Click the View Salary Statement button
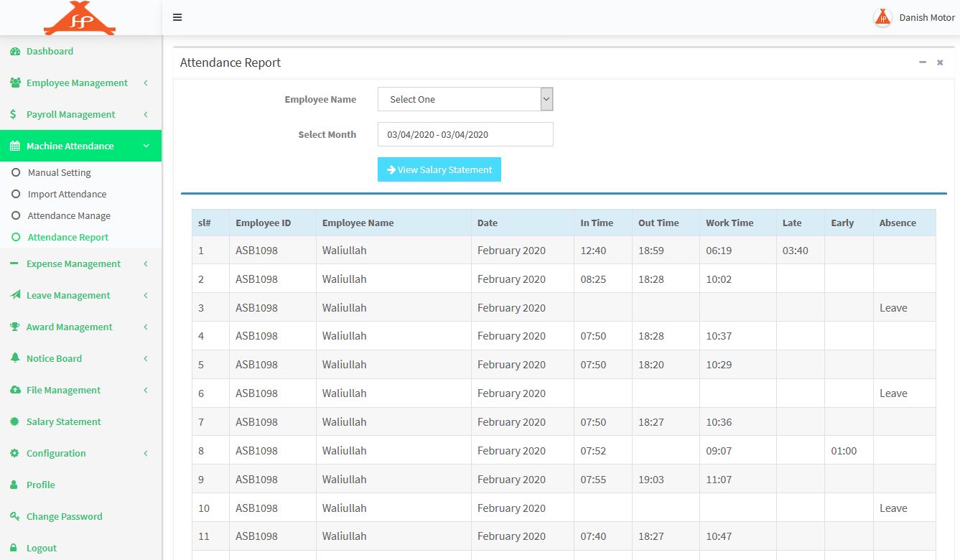Image resolution: width=960 pixels, height=560 pixels. [x=439, y=170]
